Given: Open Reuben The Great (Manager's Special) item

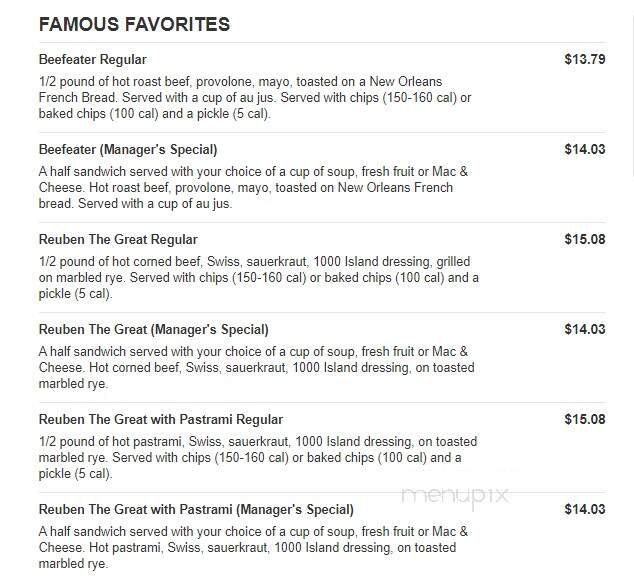Looking at the screenshot, I should click(x=154, y=329).
